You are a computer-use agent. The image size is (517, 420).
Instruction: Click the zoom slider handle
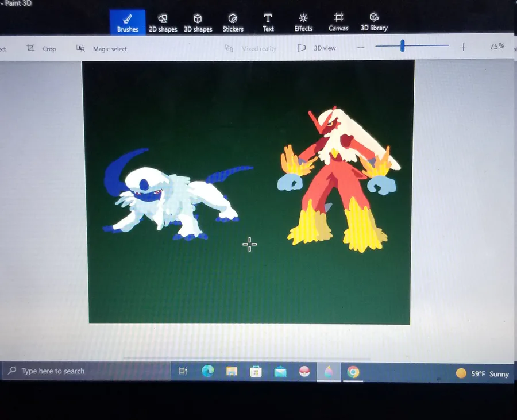pyautogui.click(x=402, y=45)
